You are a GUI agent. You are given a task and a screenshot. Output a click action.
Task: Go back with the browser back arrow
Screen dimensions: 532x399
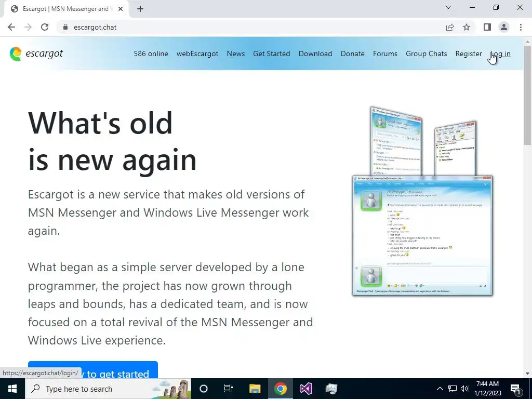11,27
